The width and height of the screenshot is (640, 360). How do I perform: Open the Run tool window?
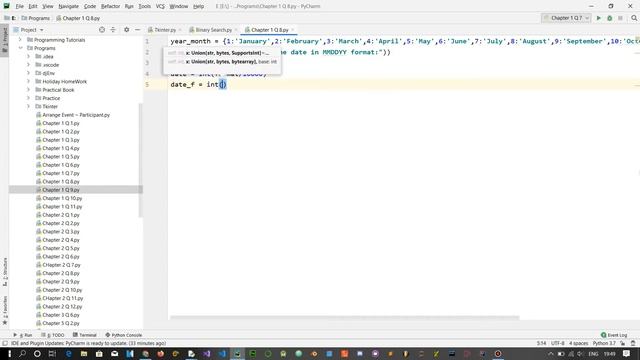pyautogui.click(x=23, y=335)
